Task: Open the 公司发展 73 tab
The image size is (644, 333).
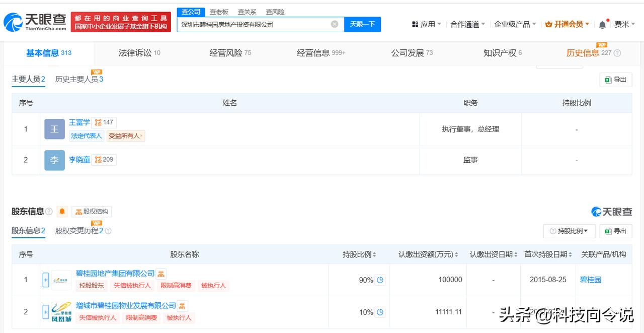Action: [x=412, y=53]
